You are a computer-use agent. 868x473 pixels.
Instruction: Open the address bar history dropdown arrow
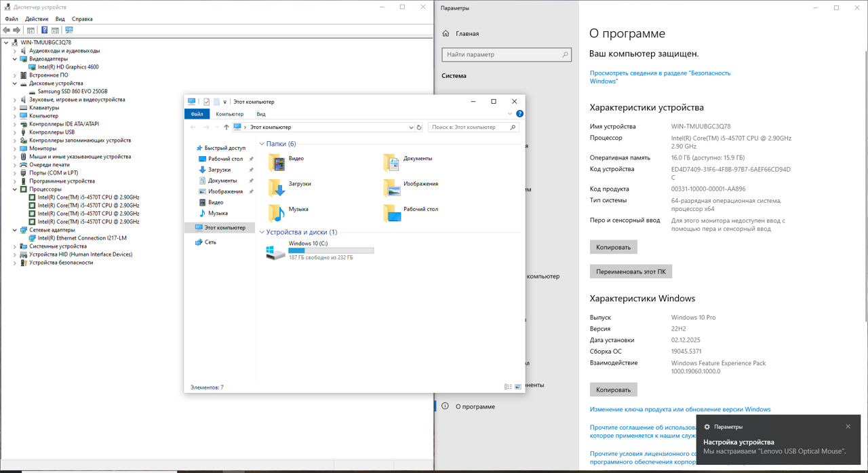tap(411, 128)
